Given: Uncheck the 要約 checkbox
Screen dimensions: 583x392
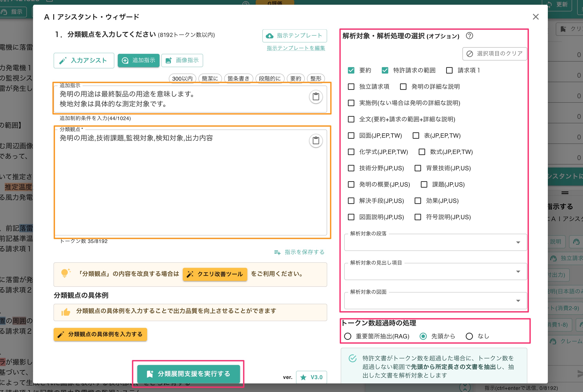Looking at the screenshot, I should 351,70.
